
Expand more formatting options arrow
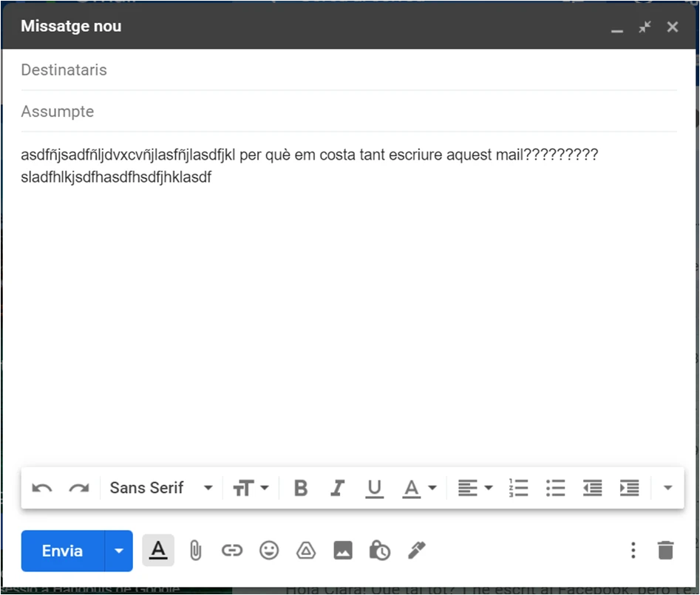pyautogui.click(x=668, y=488)
